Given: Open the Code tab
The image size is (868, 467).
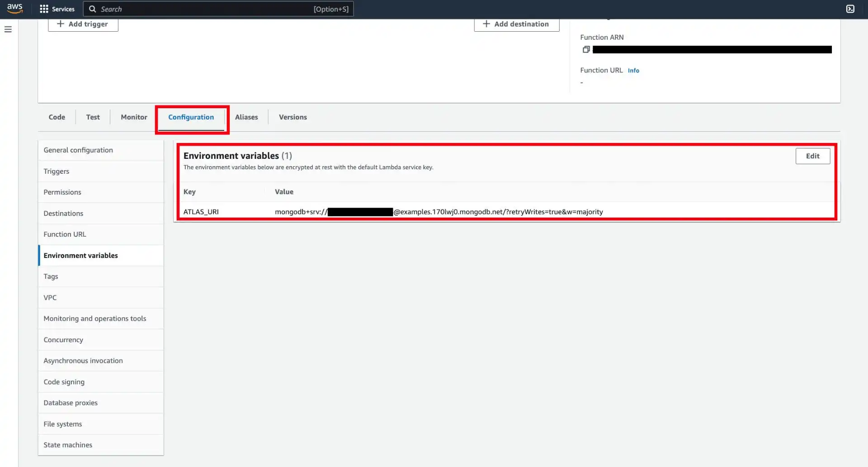Looking at the screenshot, I should click(x=57, y=117).
